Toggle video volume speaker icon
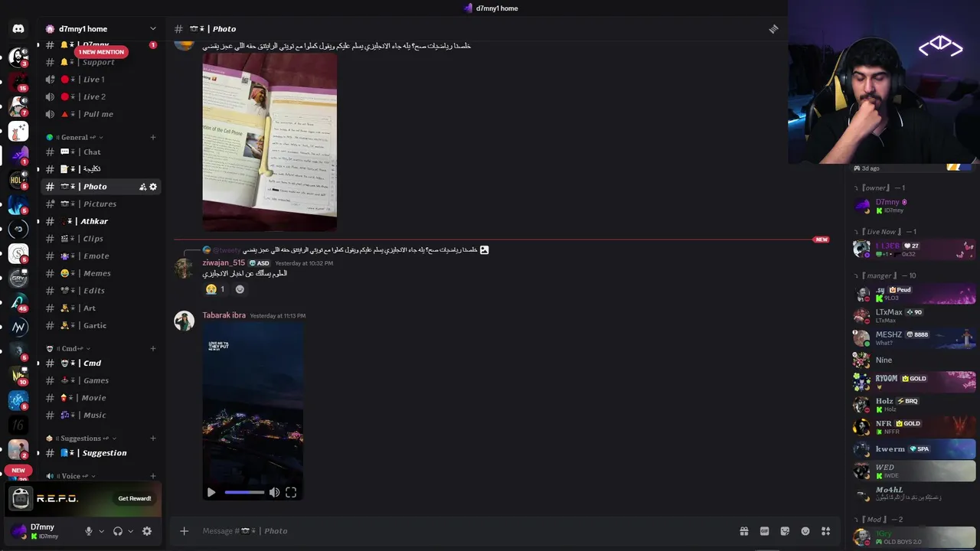The image size is (980, 551). point(274,493)
